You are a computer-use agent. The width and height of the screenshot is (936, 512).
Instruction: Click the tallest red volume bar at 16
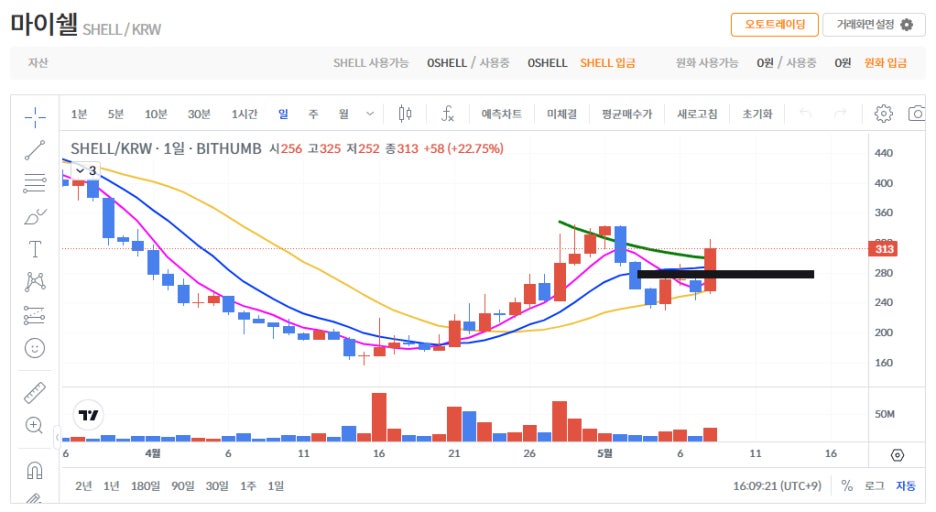pos(379,417)
